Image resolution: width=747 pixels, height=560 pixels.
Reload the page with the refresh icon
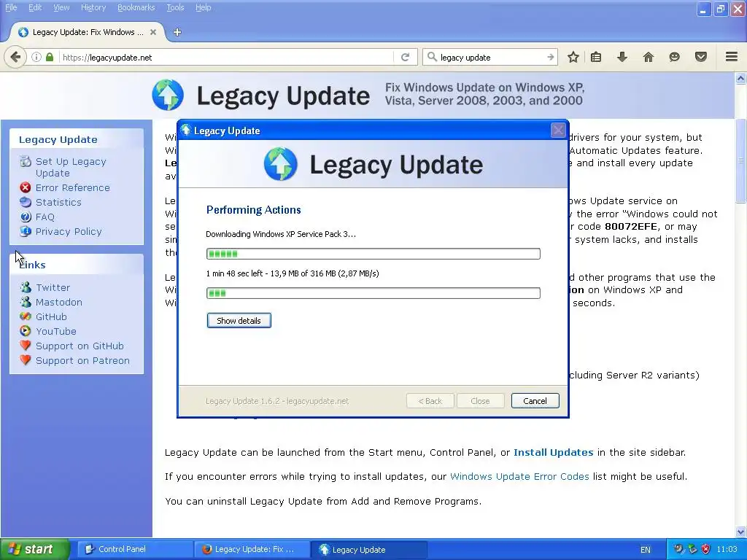pyautogui.click(x=405, y=57)
